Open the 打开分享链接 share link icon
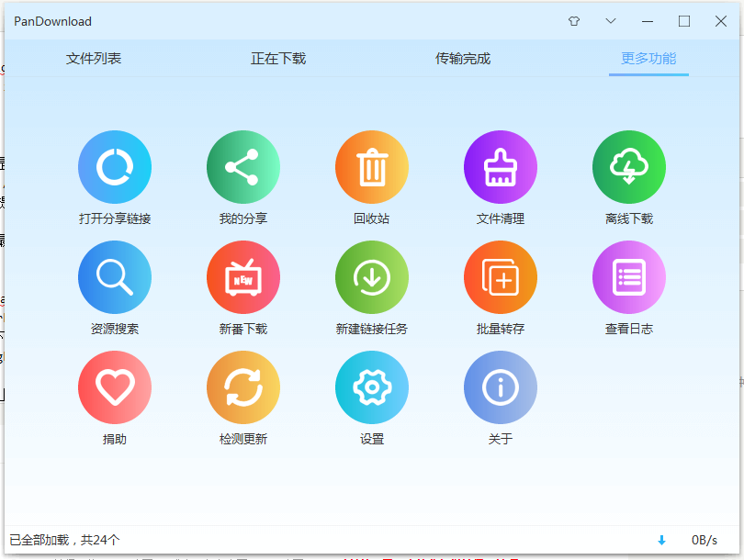Image resolution: width=744 pixels, height=560 pixels. point(115,167)
